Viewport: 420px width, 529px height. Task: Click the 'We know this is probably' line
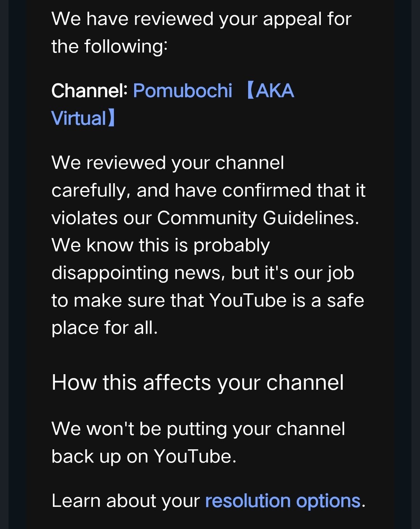[161, 246]
